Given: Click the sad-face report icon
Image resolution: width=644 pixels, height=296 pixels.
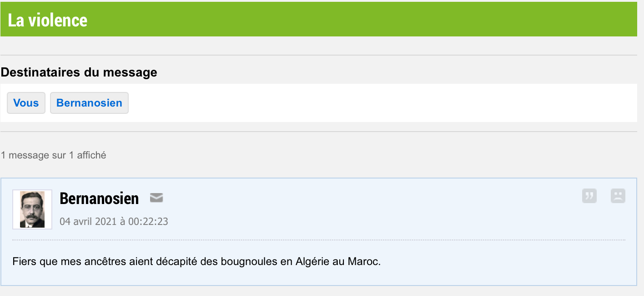Looking at the screenshot, I should pyautogui.click(x=618, y=196).
